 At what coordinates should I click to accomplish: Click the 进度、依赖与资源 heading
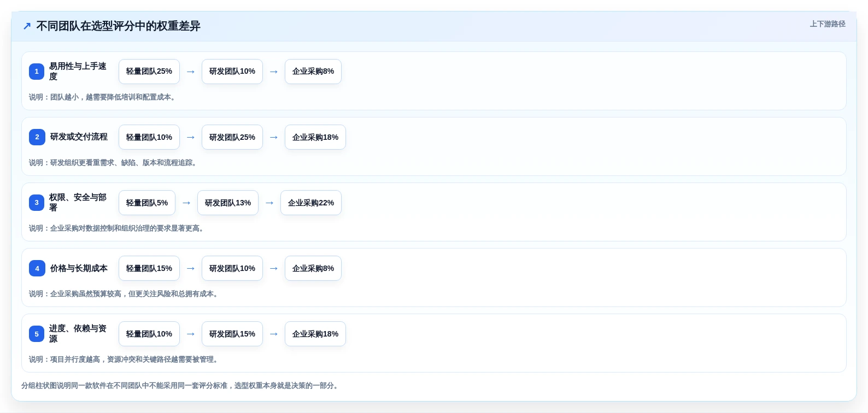pyautogui.click(x=78, y=334)
